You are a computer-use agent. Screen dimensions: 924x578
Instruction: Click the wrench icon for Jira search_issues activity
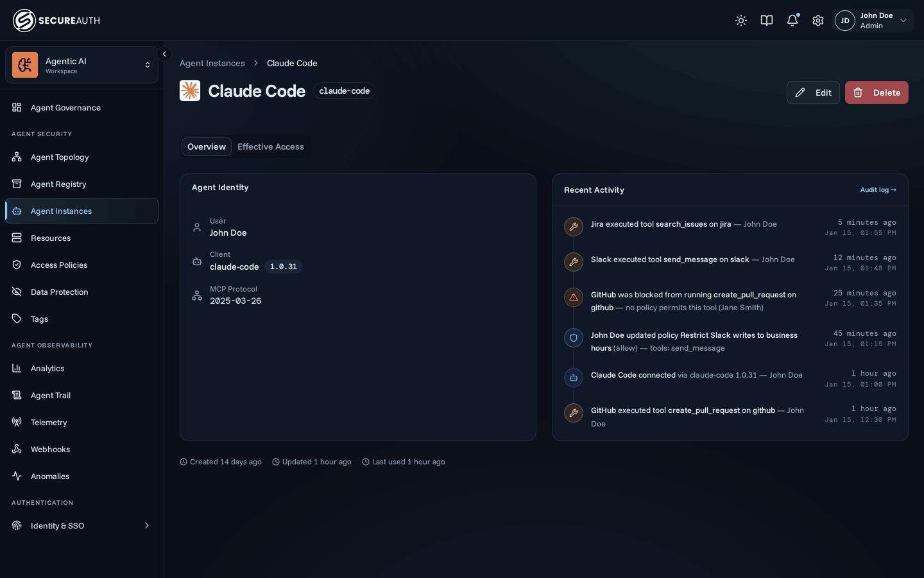coord(574,227)
